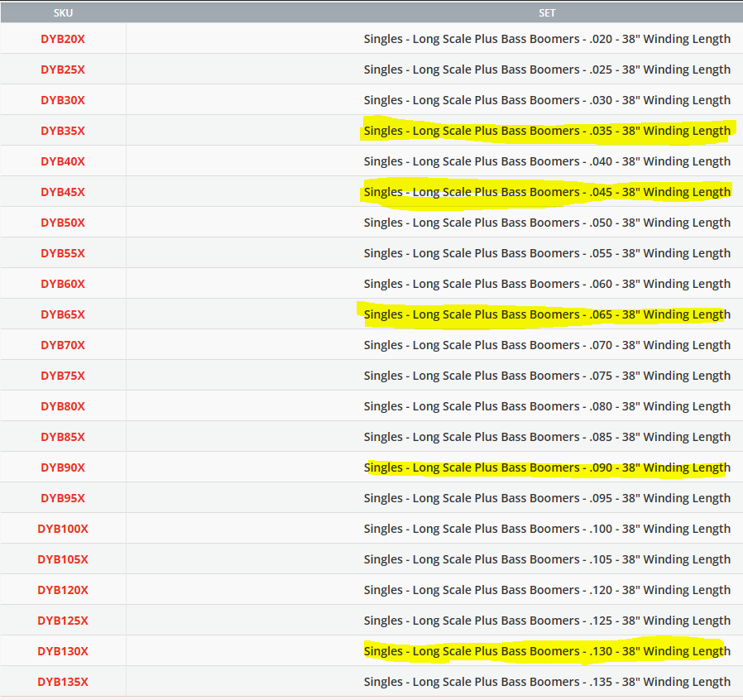
Task: Select the .085 Bass Boomers single description
Action: coord(547,437)
